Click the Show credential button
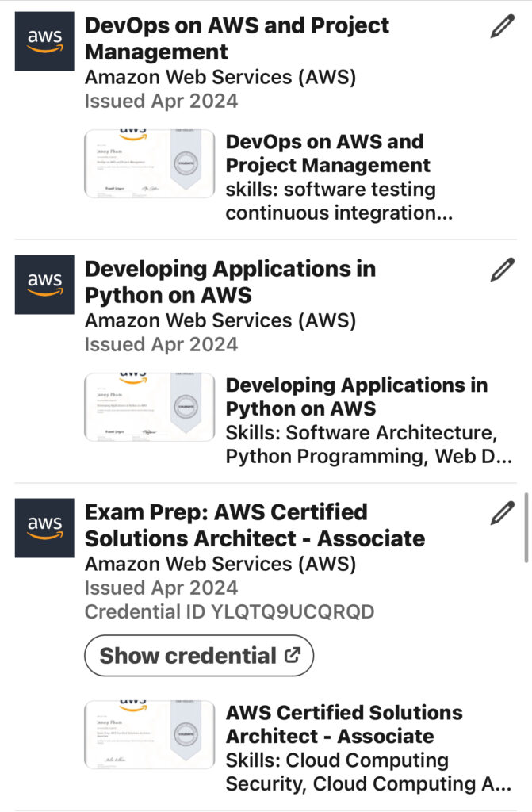 click(x=199, y=656)
